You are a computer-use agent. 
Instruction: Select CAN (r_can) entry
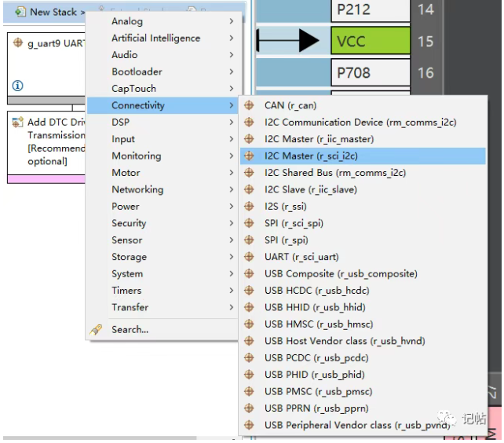(x=363, y=105)
